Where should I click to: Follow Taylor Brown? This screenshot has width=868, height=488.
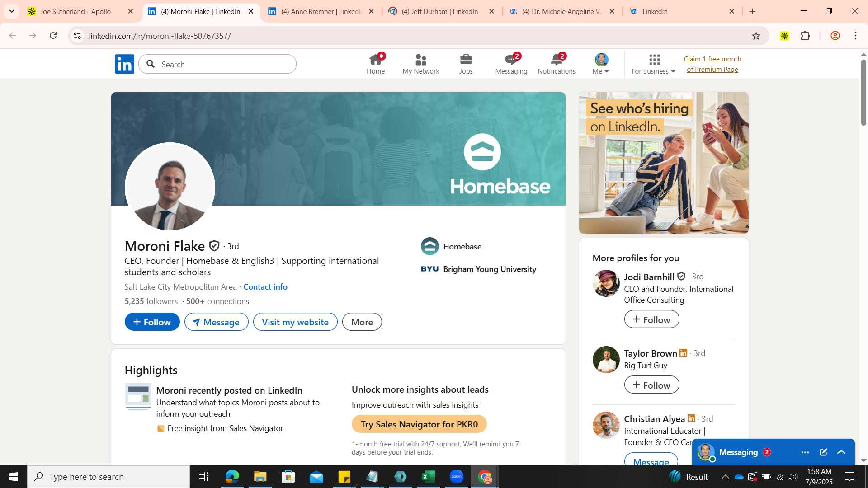[x=651, y=385]
